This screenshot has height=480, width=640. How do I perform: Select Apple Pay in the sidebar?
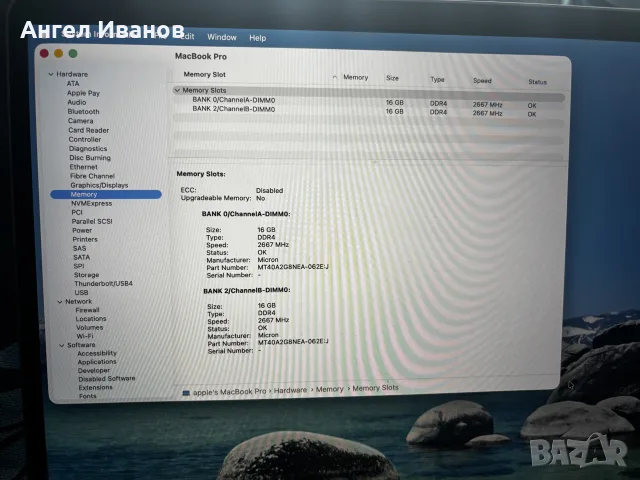83,93
